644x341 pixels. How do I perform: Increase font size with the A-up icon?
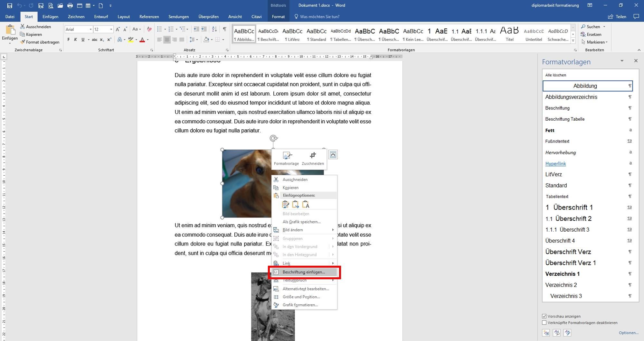[x=118, y=29]
